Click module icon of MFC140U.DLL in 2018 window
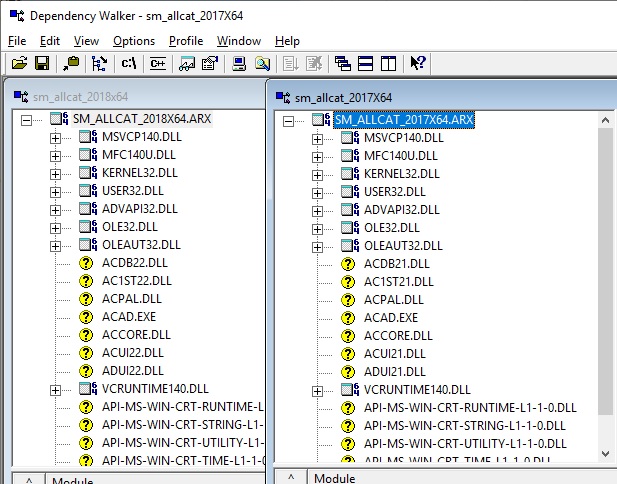This screenshot has height=484, width=617. click(88, 155)
